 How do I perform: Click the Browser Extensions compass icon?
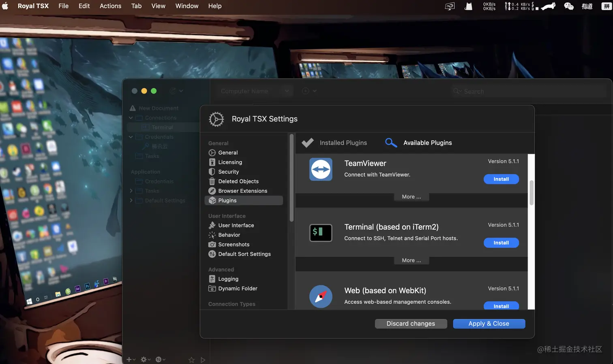tap(212, 191)
